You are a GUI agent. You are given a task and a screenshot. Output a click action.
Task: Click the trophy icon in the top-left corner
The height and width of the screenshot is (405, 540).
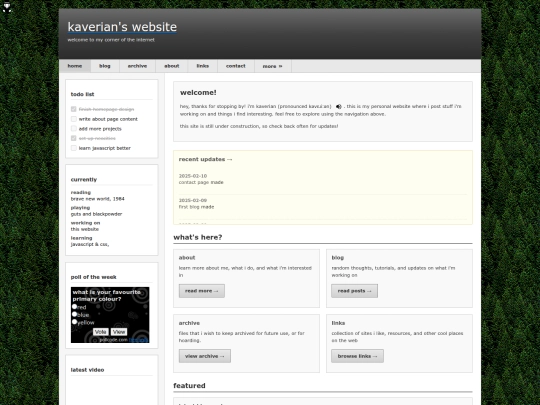tap(7, 7)
